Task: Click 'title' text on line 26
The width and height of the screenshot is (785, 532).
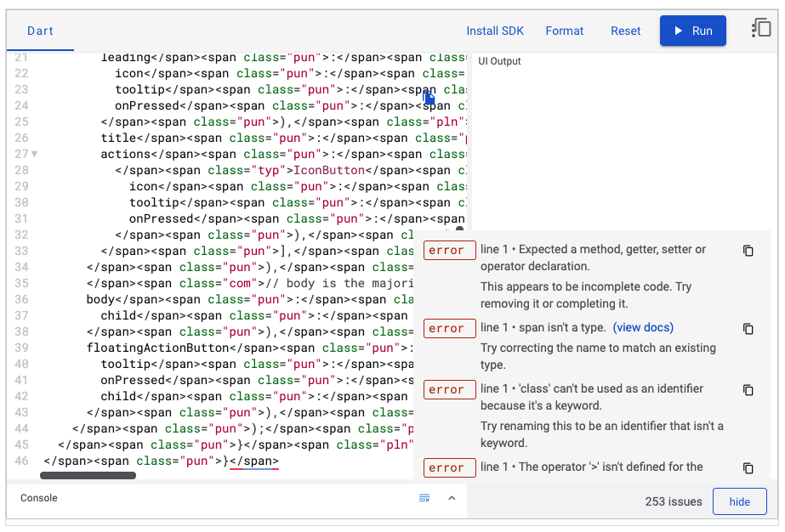Action: [x=119, y=139]
